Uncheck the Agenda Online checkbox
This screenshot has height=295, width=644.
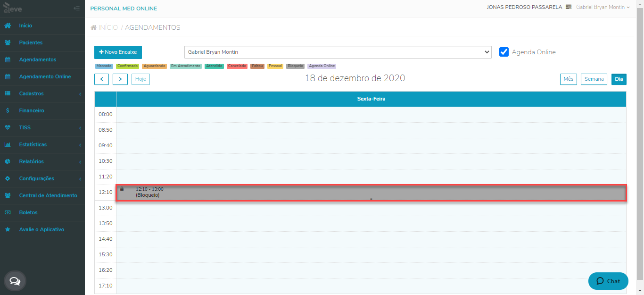[504, 52]
